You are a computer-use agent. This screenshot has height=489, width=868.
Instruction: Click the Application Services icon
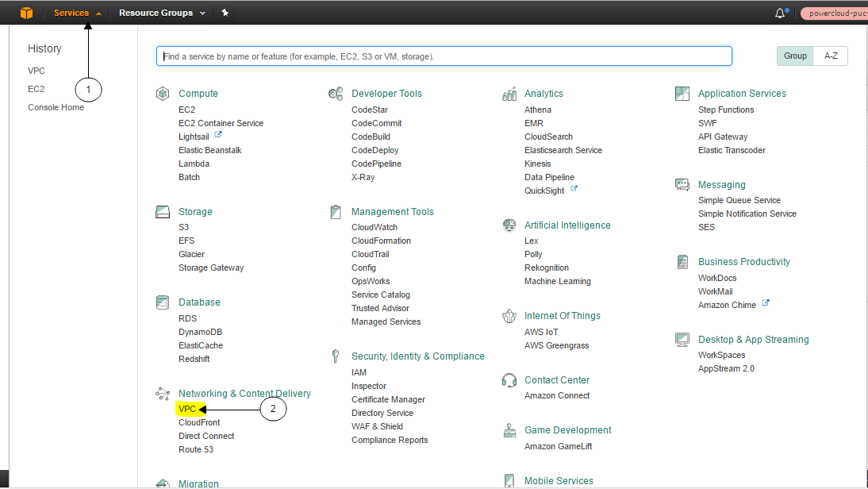(x=682, y=94)
